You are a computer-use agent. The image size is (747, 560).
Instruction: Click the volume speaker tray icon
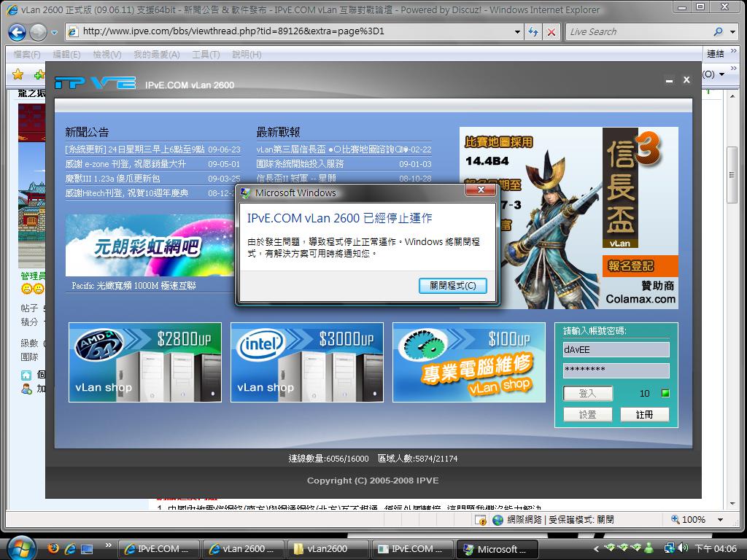pyautogui.click(x=683, y=548)
